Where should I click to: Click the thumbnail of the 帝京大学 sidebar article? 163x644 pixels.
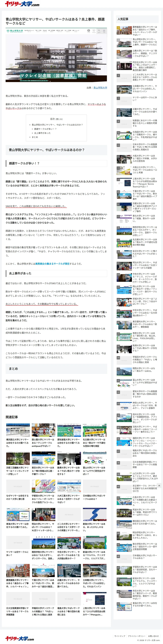coord(124,594)
